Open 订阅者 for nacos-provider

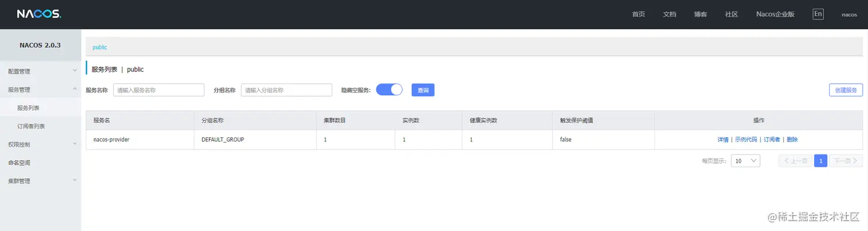coord(772,140)
